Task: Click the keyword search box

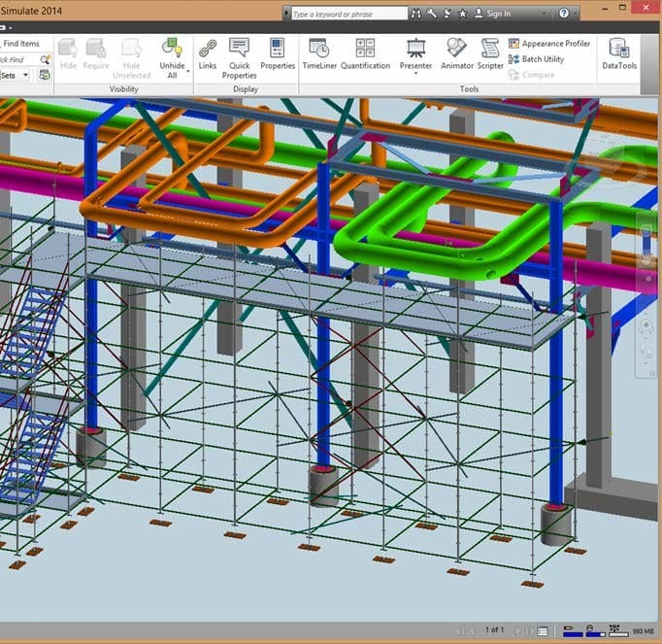Action: point(349,14)
